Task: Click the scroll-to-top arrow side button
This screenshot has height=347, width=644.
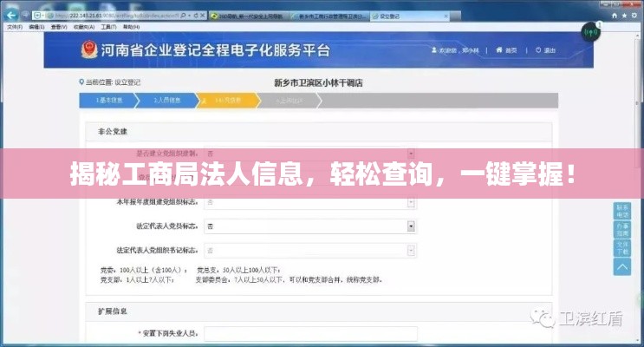Action: pos(622,267)
